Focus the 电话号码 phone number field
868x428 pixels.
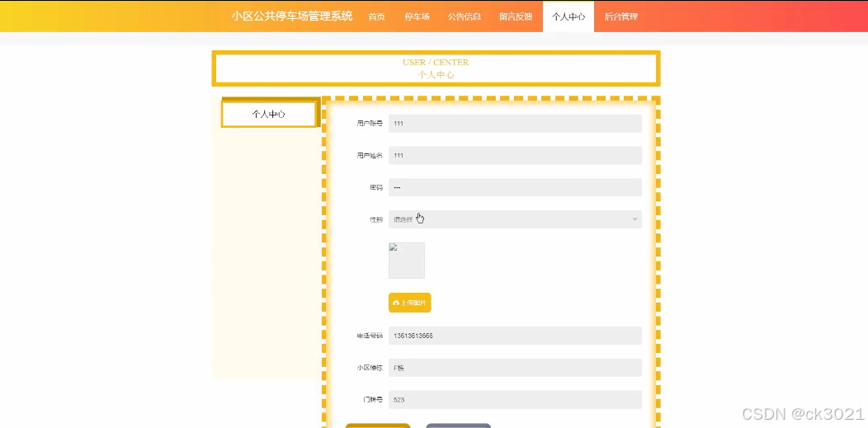[515, 336]
